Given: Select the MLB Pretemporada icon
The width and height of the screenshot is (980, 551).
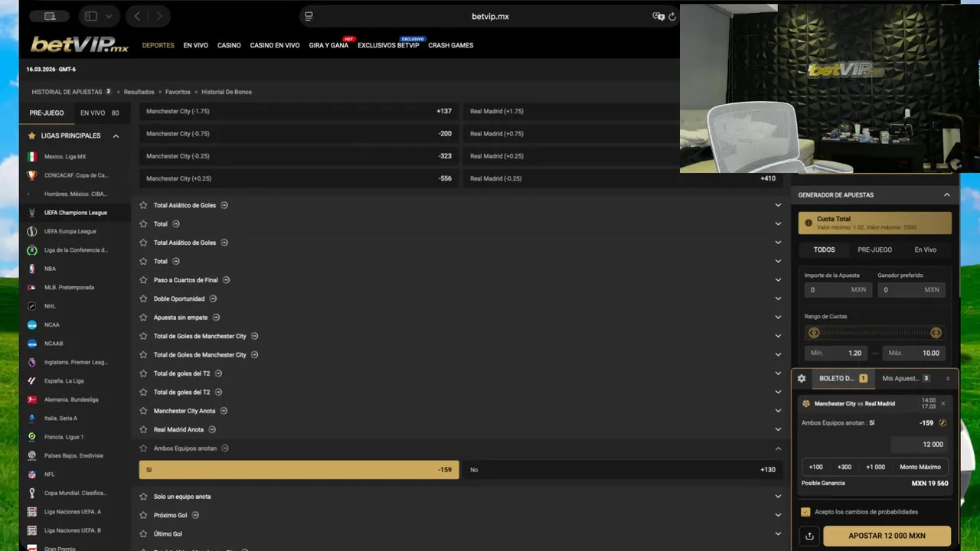Looking at the screenshot, I should [31, 288].
